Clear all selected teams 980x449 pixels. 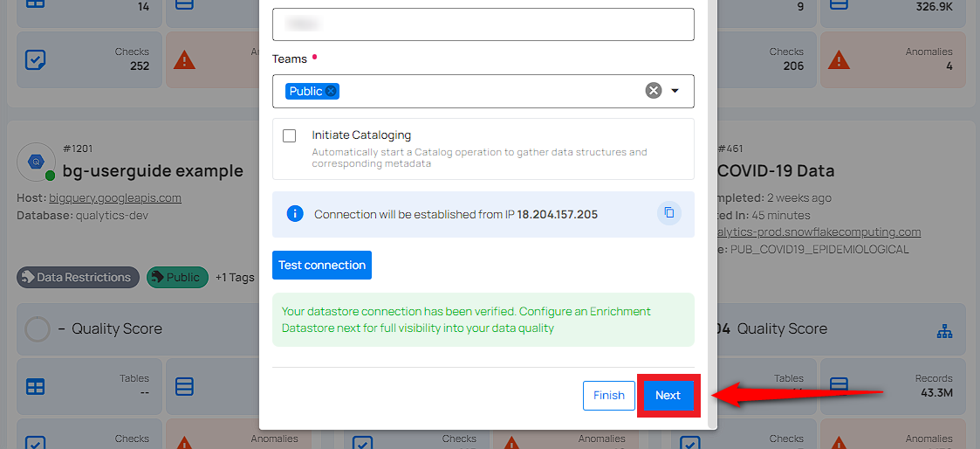(653, 91)
